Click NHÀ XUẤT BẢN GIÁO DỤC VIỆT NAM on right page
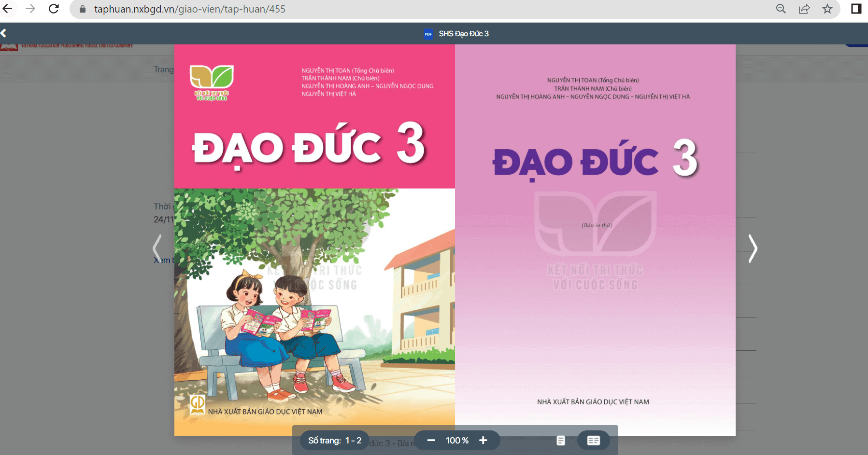Screen dimensions: 868x455 (593, 402)
